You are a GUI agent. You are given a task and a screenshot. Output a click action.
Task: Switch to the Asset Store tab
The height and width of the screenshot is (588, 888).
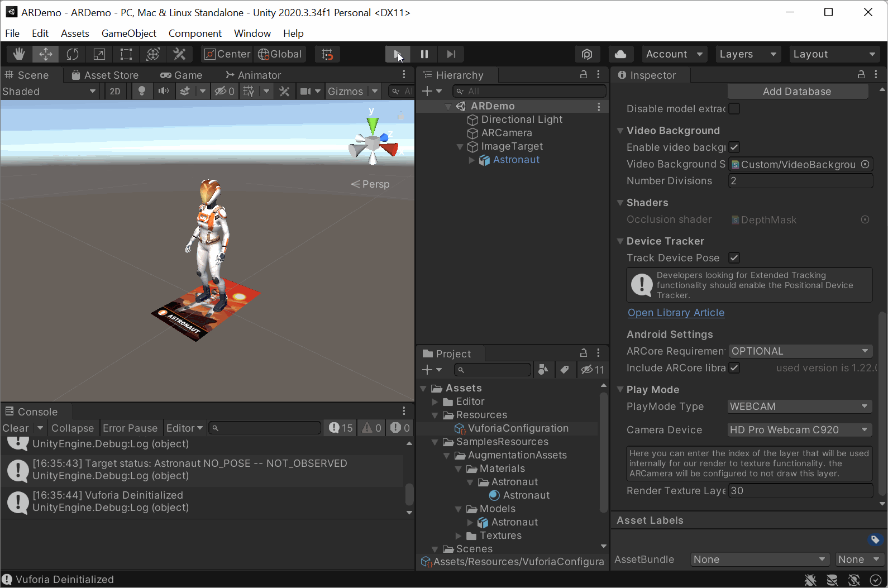105,75
